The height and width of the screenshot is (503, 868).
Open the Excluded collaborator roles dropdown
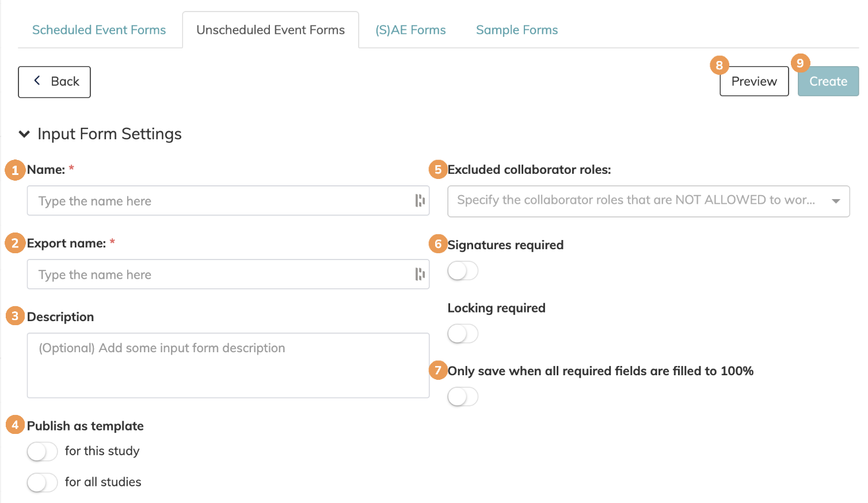648,201
